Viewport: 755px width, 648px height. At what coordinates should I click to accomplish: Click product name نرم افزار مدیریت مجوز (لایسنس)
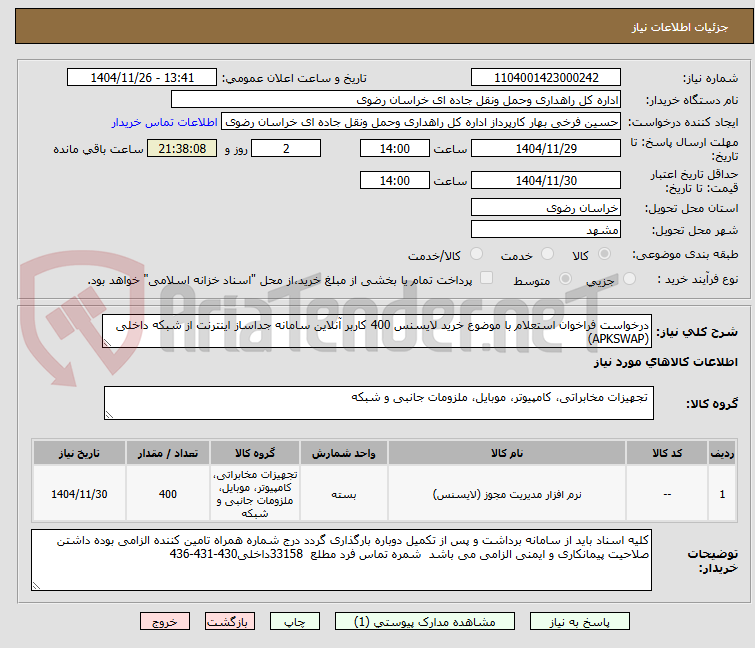[x=507, y=494]
